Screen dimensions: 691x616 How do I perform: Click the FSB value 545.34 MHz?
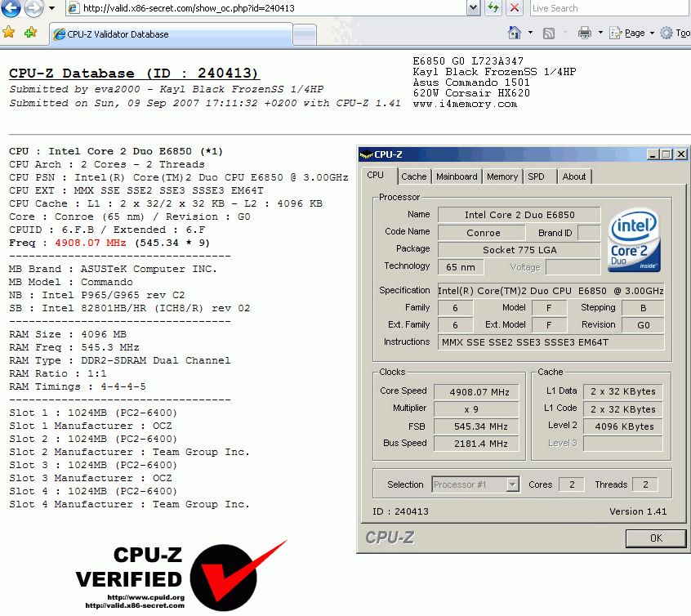476,426
